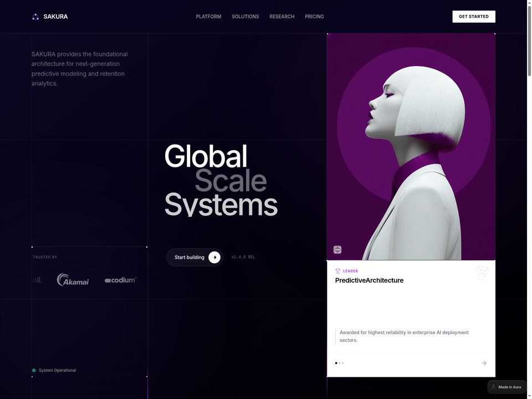Go to the Research nav link
Viewport: 532px width, 399px height.
[282, 17]
